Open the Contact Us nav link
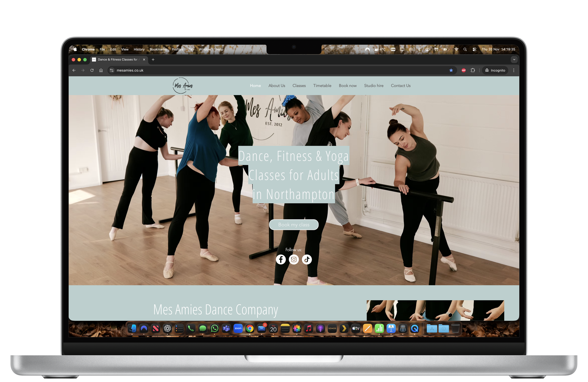The height and width of the screenshot is (382, 588). (x=401, y=86)
